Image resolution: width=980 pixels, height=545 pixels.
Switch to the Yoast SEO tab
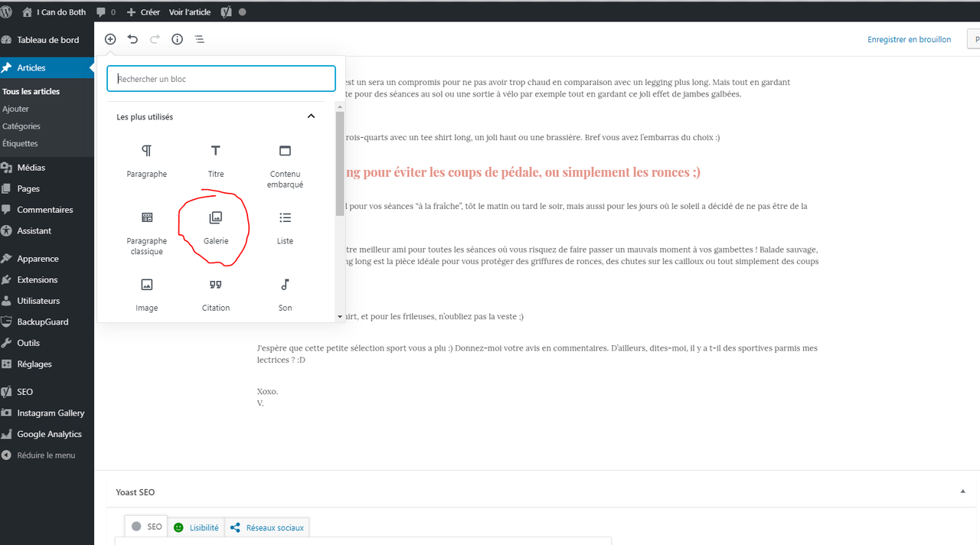147,527
